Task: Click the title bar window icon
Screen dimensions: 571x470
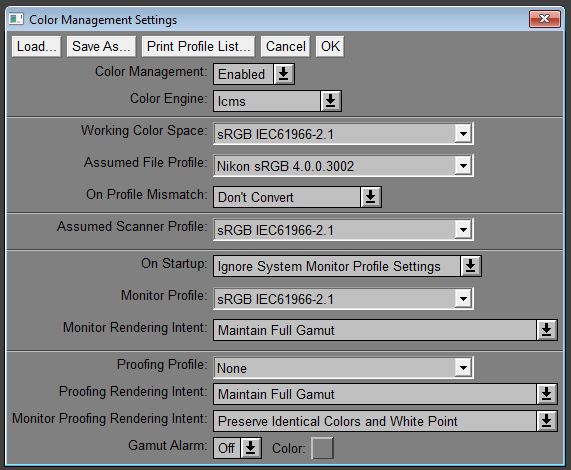Action: [x=16, y=19]
